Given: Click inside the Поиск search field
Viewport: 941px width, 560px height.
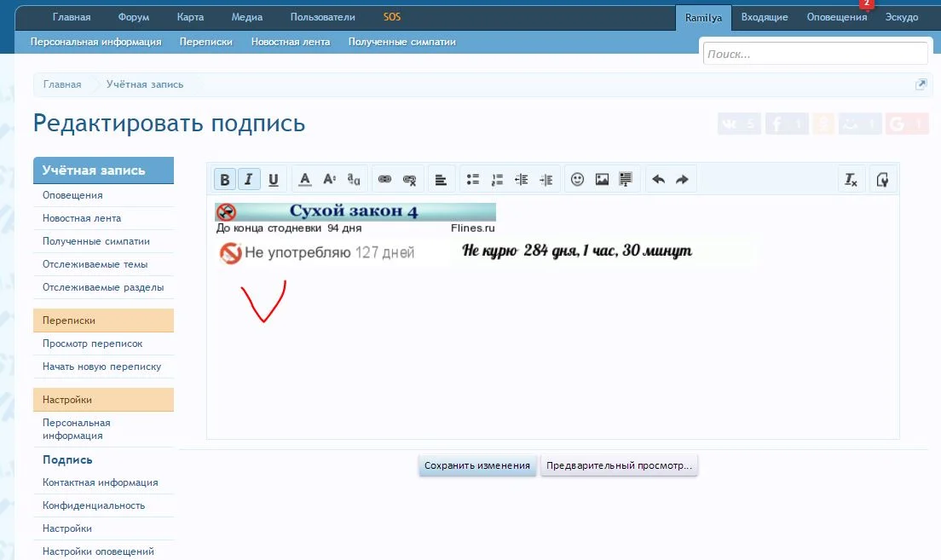Looking at the screenshot, I should (814, 53).
